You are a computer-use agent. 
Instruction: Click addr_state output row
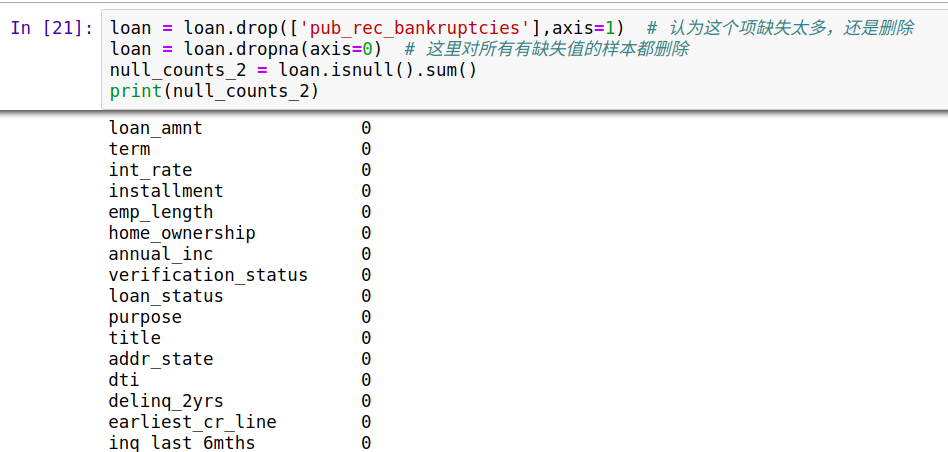[x=240, y=359]
